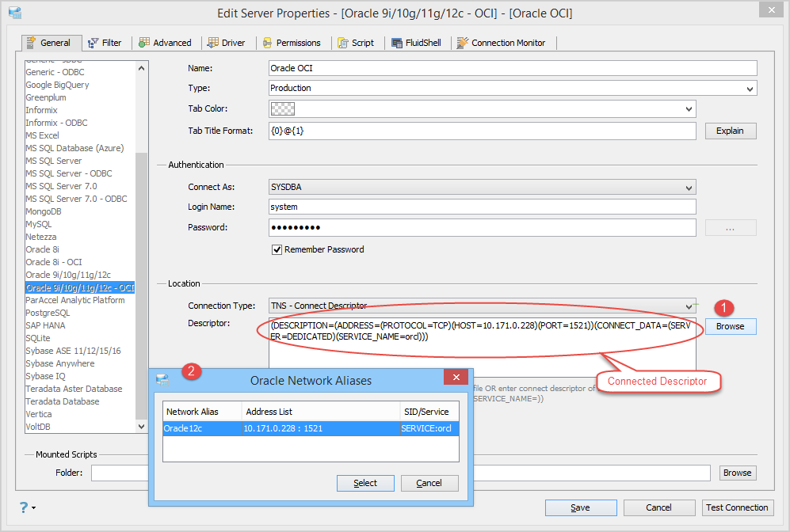
Task: Switch to the Filter tab
Action: (105, 43)
